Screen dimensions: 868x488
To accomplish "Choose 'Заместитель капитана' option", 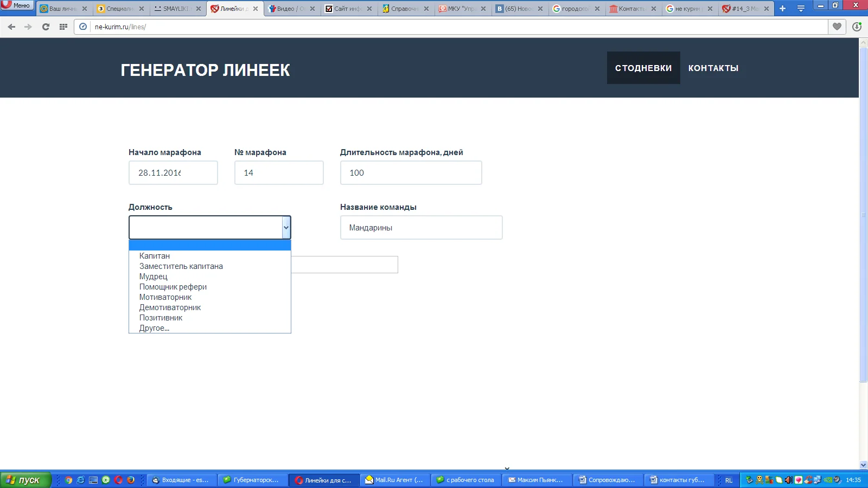I will [x=210, y=266].
